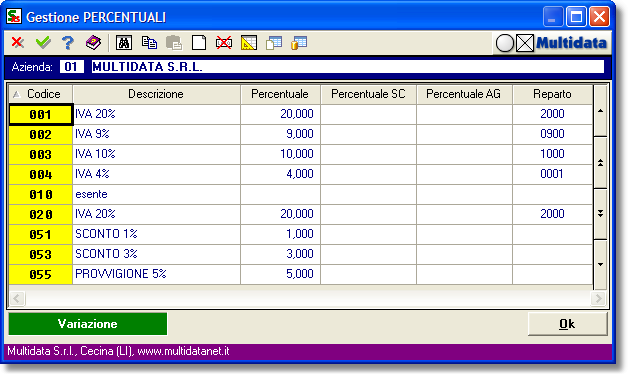Click the delete record crossed-out icon
The height and width of the screenshot is (376, 628).
[x=224, y=42]
